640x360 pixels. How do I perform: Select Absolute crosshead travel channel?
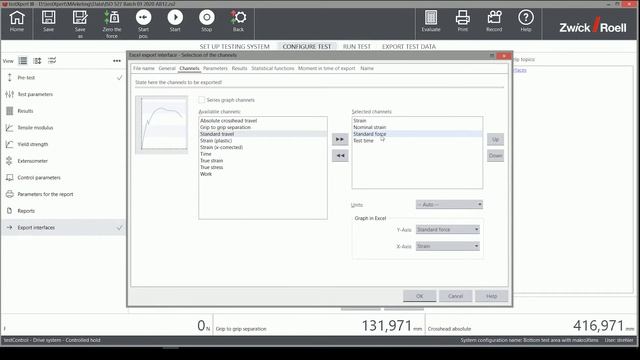263,120
